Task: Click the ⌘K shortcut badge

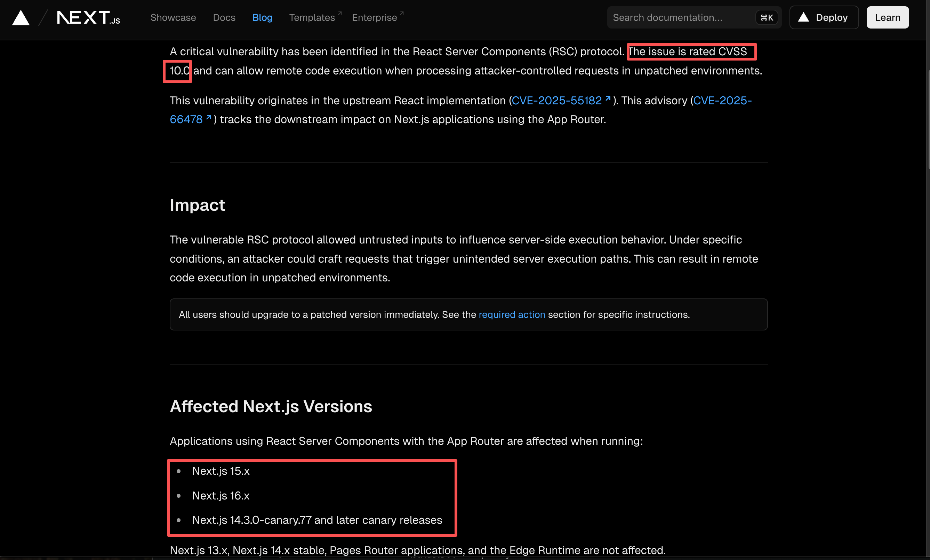Action: click(x=767, y=17)
